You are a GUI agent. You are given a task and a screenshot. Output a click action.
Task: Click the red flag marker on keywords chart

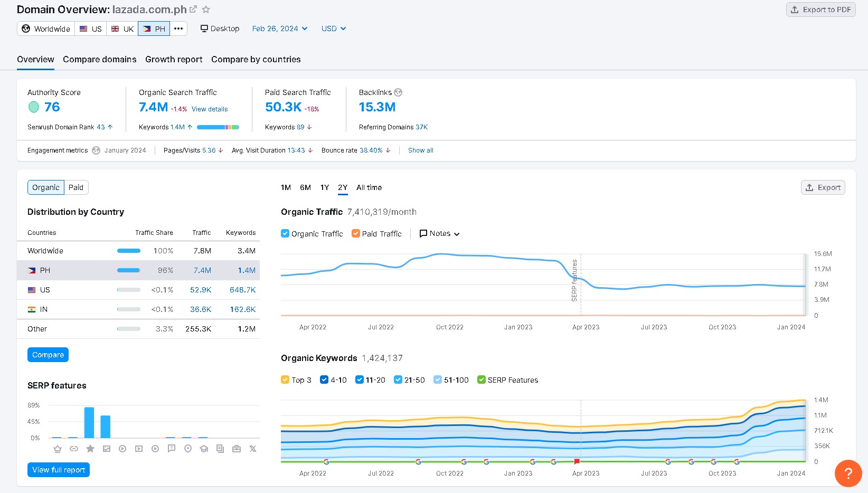(x=577, y=461)
